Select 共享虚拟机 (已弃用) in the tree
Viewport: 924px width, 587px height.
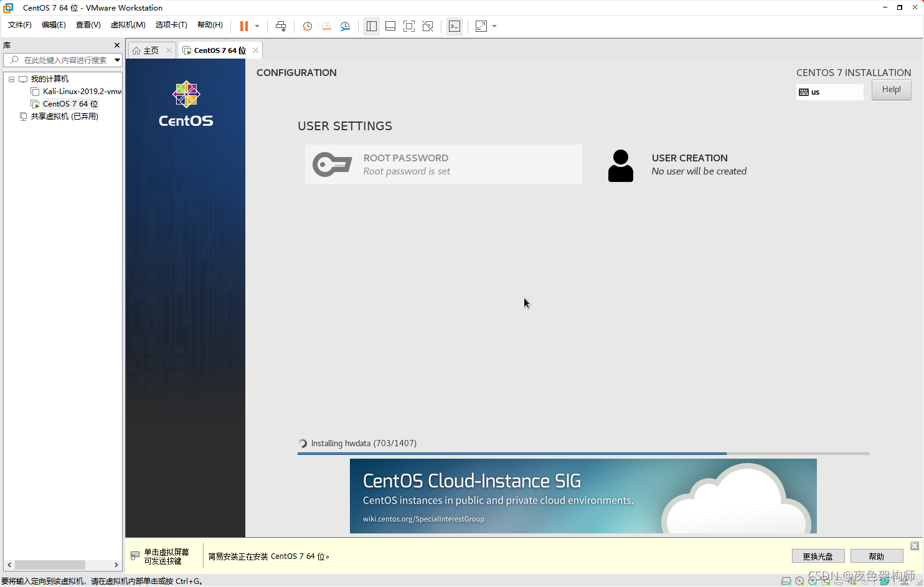65,117
